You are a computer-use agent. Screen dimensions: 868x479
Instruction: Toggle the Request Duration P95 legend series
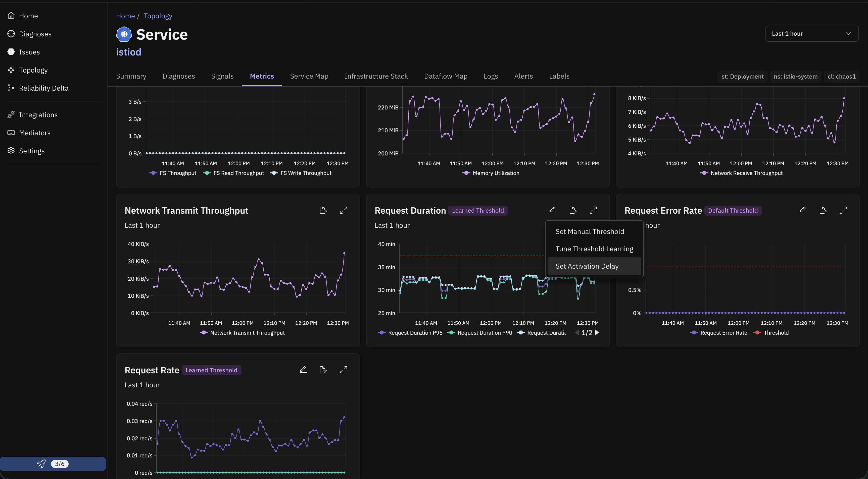pyautogui.click(x=410, y=333)
